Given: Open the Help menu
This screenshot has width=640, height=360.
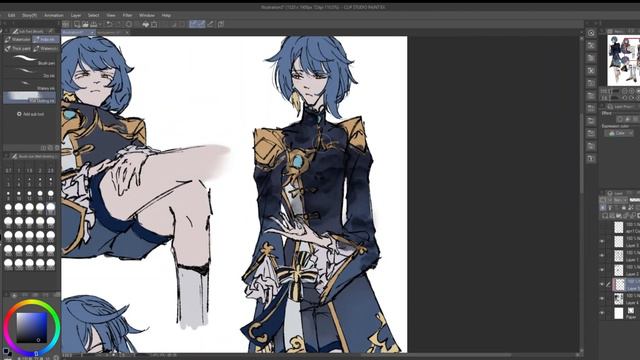Looking at the screenshot, I should click(166, 16).
